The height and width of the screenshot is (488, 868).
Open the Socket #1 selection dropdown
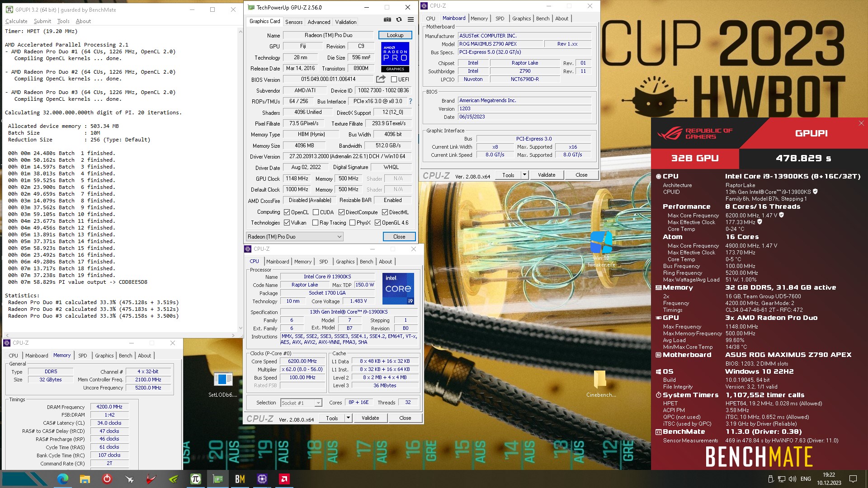[301, 403]
